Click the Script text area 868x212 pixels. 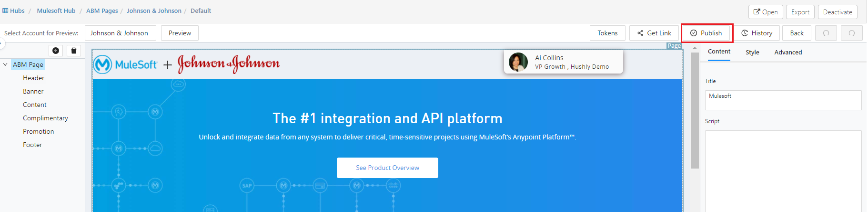click(x=783, y=171)
